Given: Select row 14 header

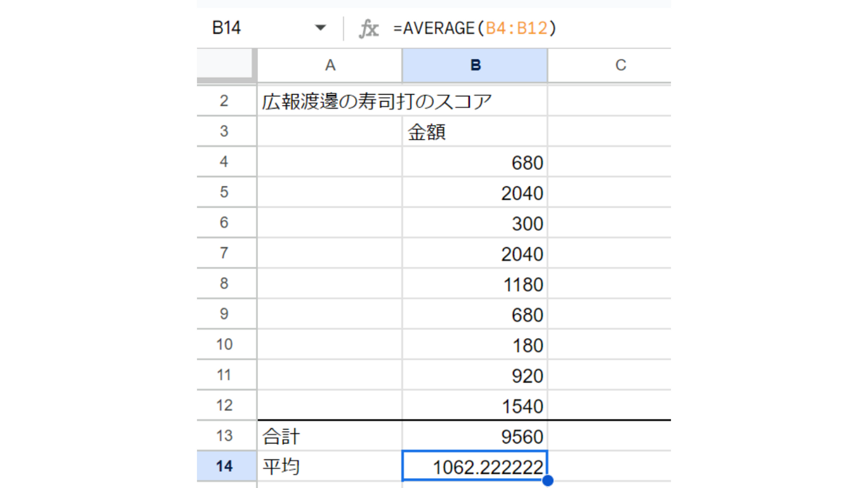Looking at the screenshot, I should pos(224,466).
